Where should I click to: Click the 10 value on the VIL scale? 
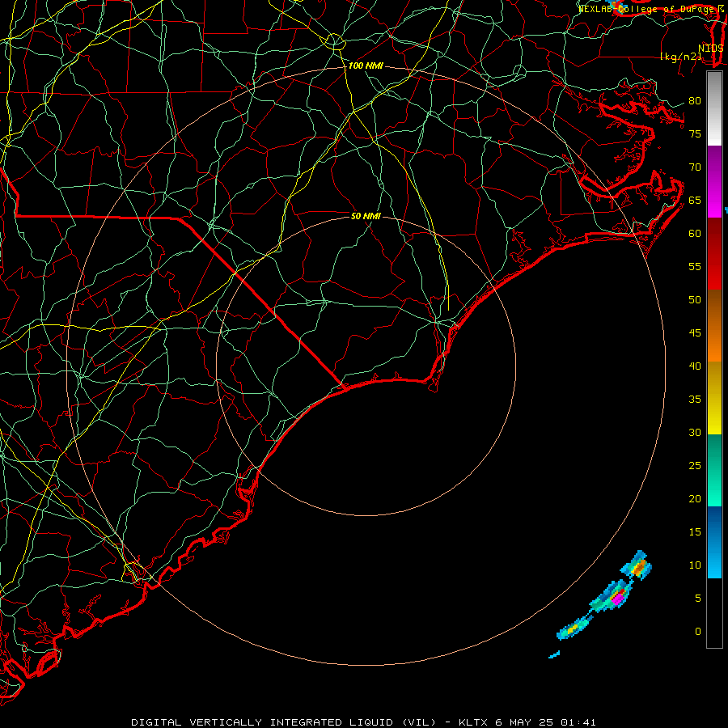(x=695, y=565)
